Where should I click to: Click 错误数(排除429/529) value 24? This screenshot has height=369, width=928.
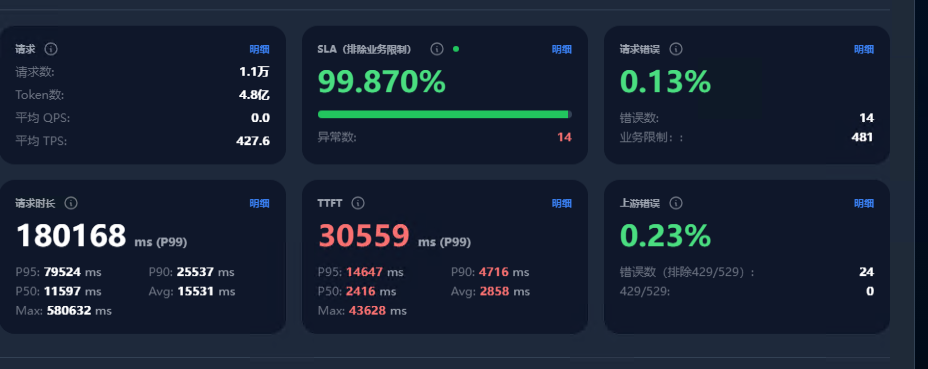point(866,272)
